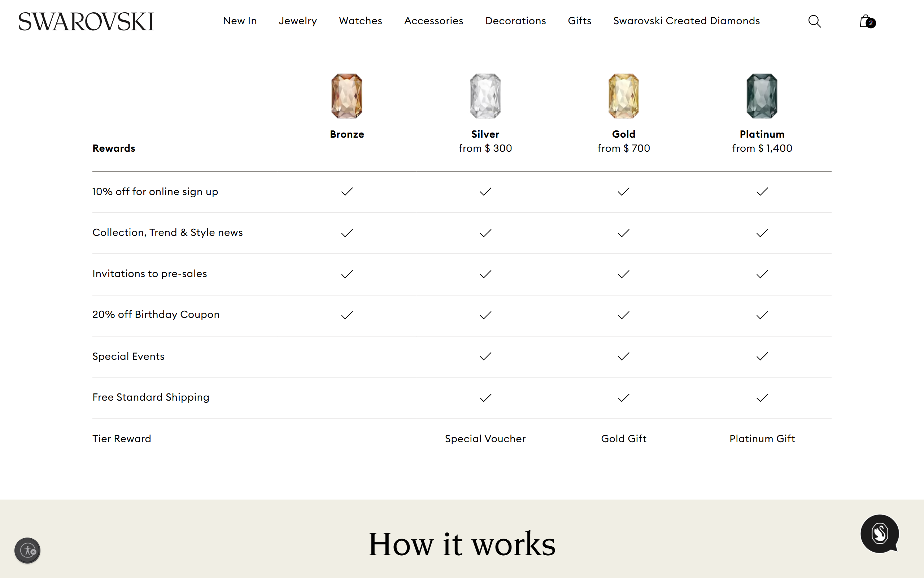Screen dimensions: 924x578
Task: Click 'Tier Reward' row label
Action: point(122,439)
